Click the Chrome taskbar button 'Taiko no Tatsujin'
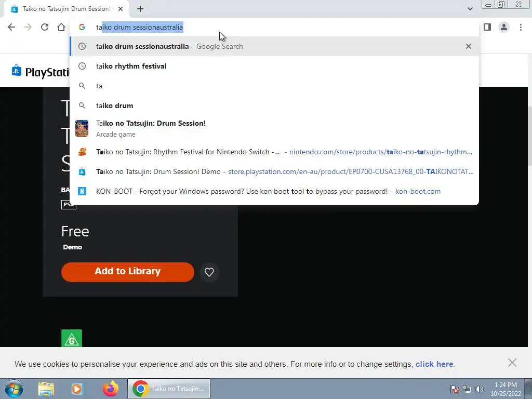 169,389
